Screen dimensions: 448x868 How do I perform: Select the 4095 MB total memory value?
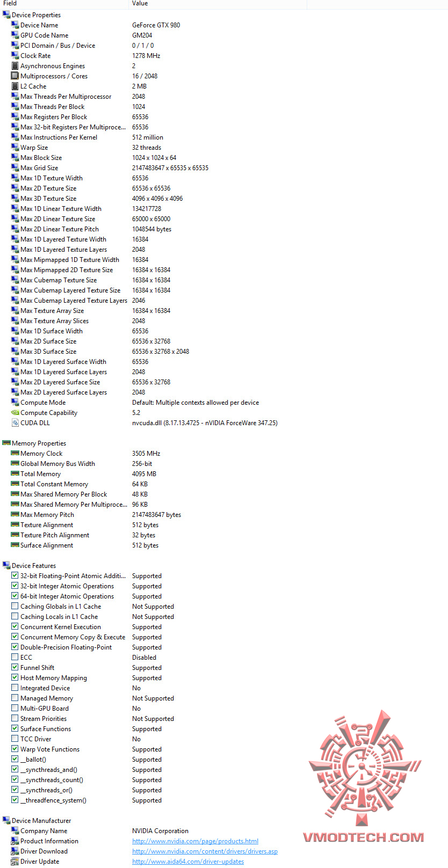click(144, 474)
